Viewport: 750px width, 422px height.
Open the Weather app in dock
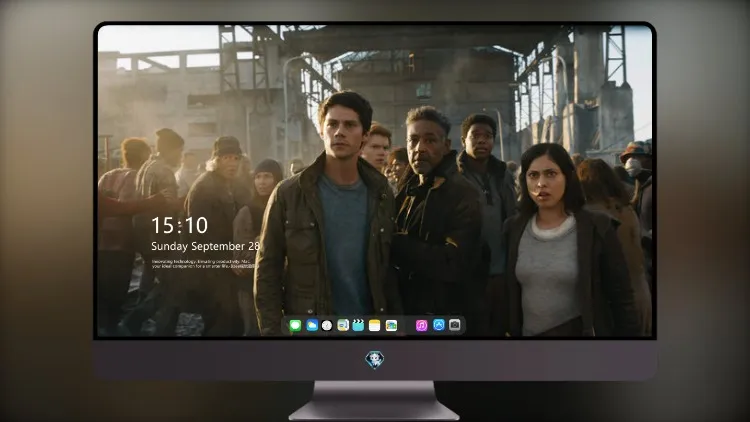[x=311, y=325]
